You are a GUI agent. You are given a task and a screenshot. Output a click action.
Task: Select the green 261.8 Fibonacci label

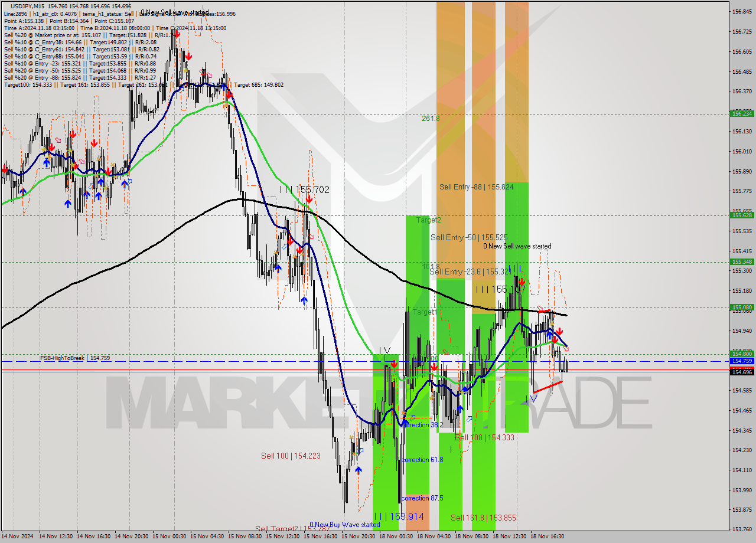tap(431, 118)
